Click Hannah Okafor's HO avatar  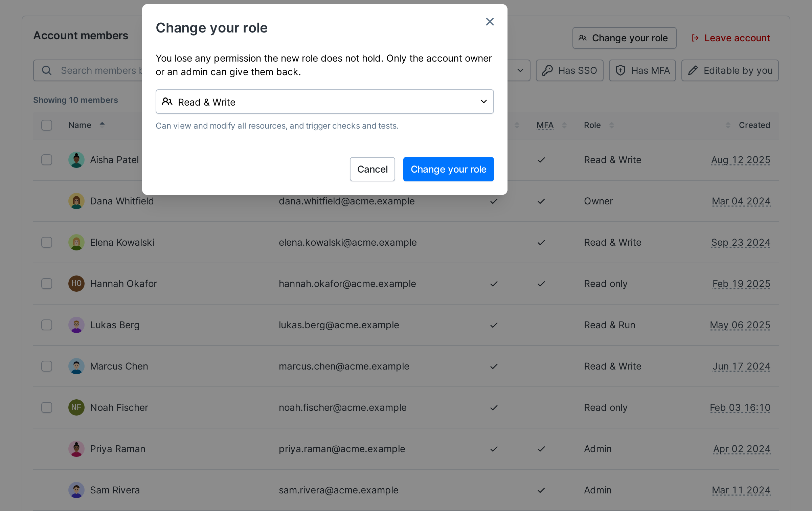[x=76, y=284]
